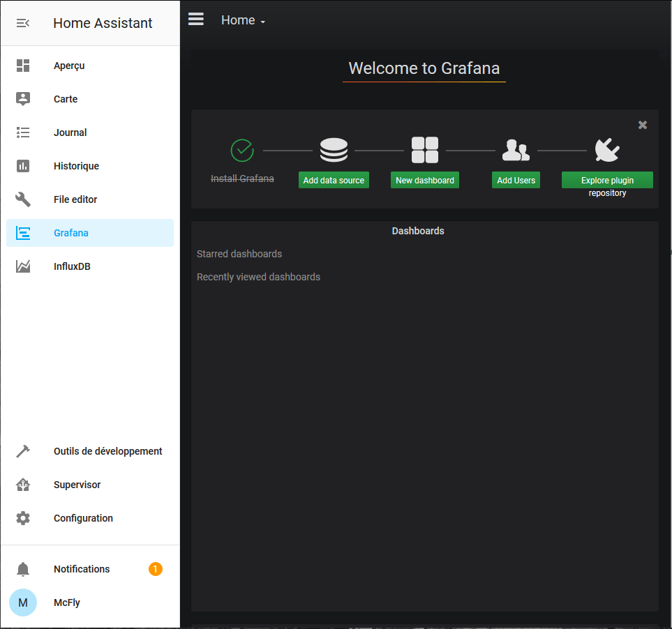Select InfluxDB in the sidebar

(x=72, y=266)
